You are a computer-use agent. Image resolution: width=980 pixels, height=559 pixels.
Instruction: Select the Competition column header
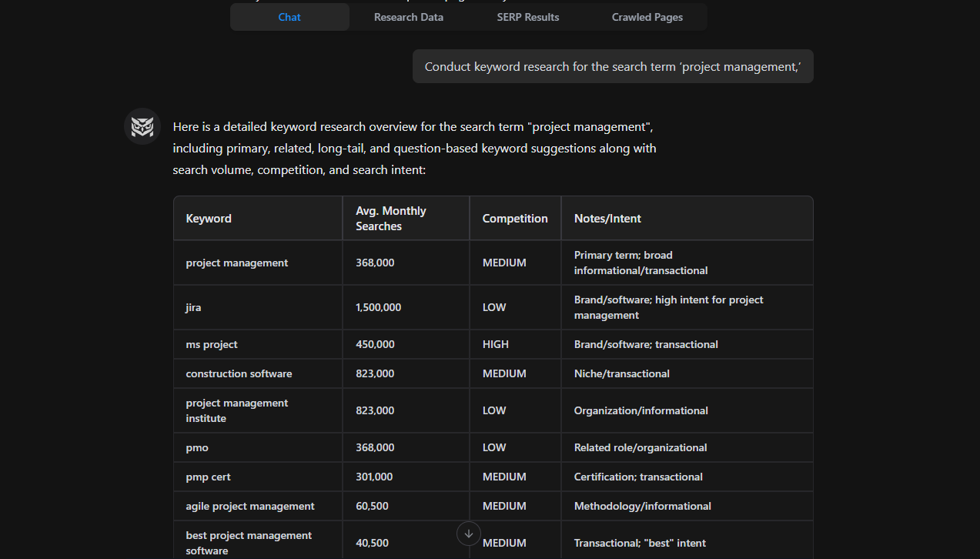(x=514, y=218)
